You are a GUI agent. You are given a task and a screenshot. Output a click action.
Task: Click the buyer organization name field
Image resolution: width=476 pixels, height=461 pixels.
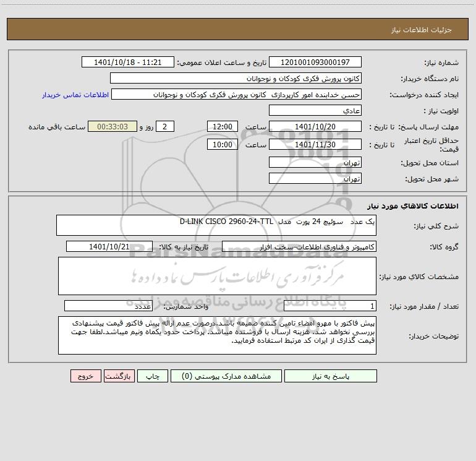[x=236, y=79]
